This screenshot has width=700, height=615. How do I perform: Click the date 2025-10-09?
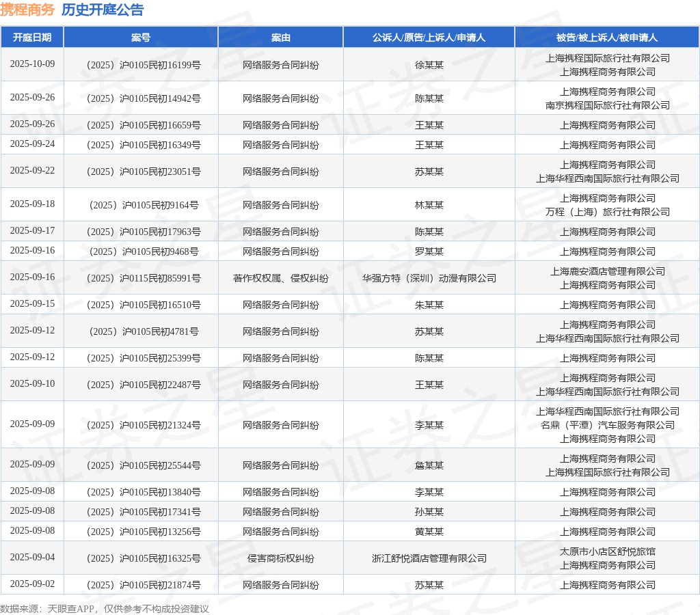click(x=33, y=64)
